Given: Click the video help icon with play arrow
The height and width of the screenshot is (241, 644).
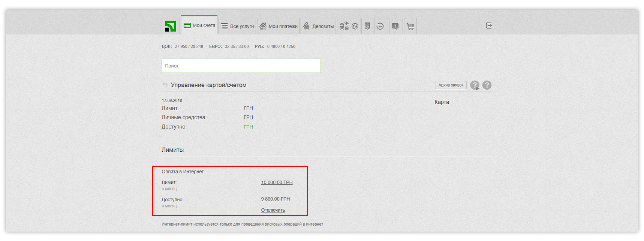Looking at the screenshot, I should point(475,85).
